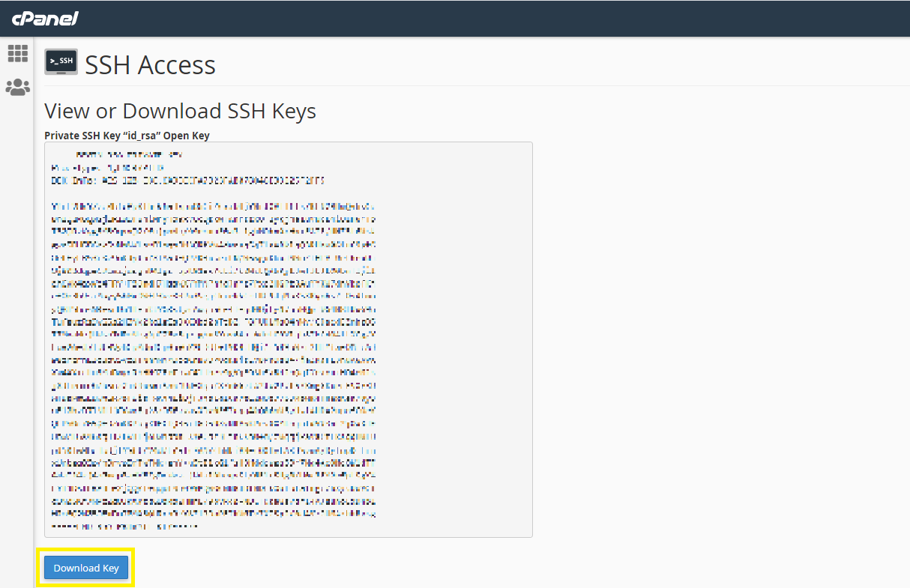Click the dark top header bar
The image size is (910, 588).
pyautogui.click(x=487, y=19)
